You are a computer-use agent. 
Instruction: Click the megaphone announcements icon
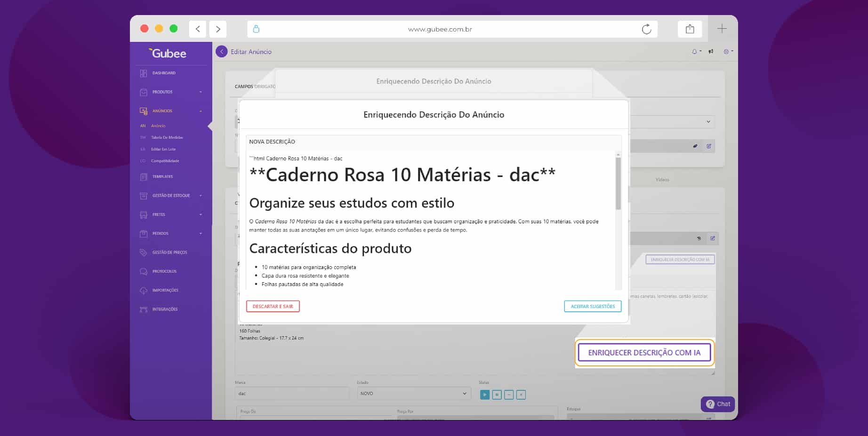click(x=711, y=52)
